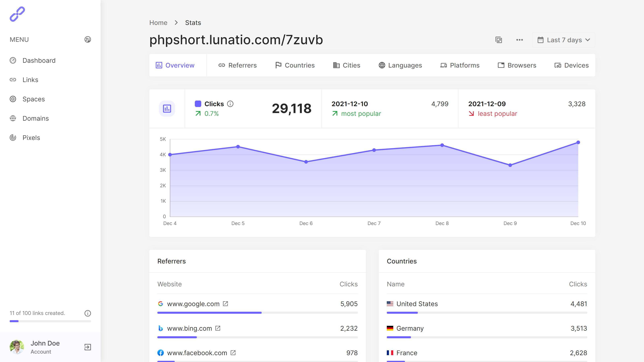Image resolution: width=644 pixels, height=362 pixels.
Task: Click the Clicks info tooltip icon
Action: [x=230, y=104]
